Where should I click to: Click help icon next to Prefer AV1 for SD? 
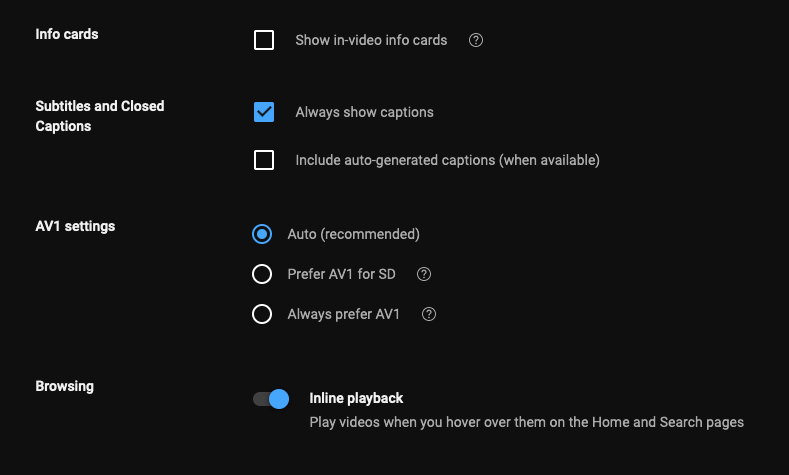pyautogui.click(x=424, y=274)
